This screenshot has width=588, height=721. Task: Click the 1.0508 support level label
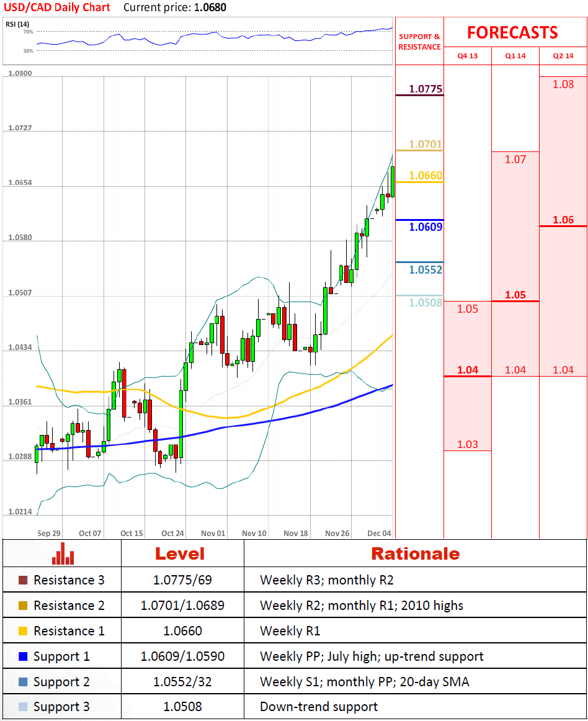[425, 303]
